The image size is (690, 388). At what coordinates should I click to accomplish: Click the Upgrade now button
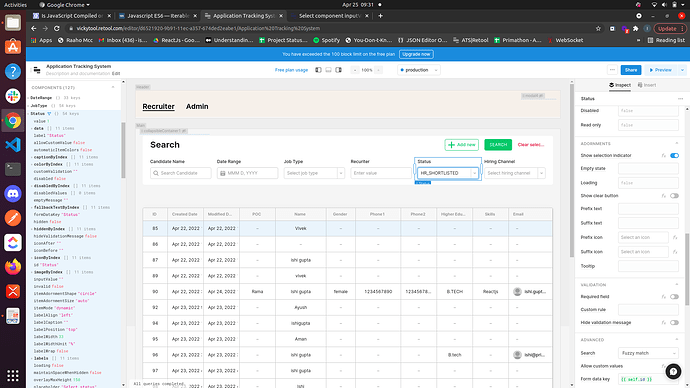(416, 54)
